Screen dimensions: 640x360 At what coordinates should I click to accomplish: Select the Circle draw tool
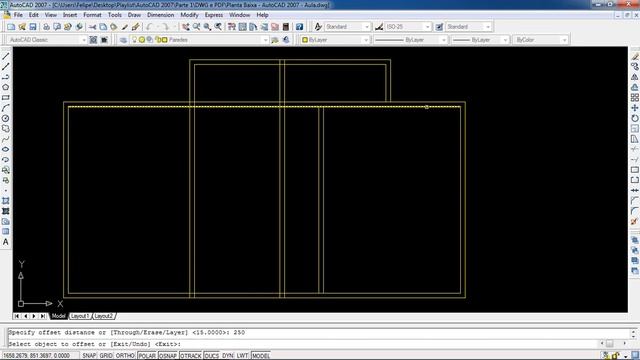click(6, 118)
